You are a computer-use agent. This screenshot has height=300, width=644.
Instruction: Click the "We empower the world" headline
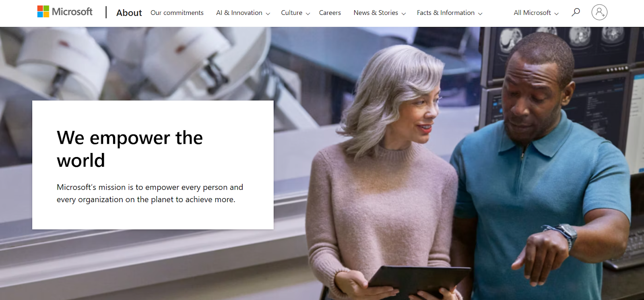tap(130, 149)
